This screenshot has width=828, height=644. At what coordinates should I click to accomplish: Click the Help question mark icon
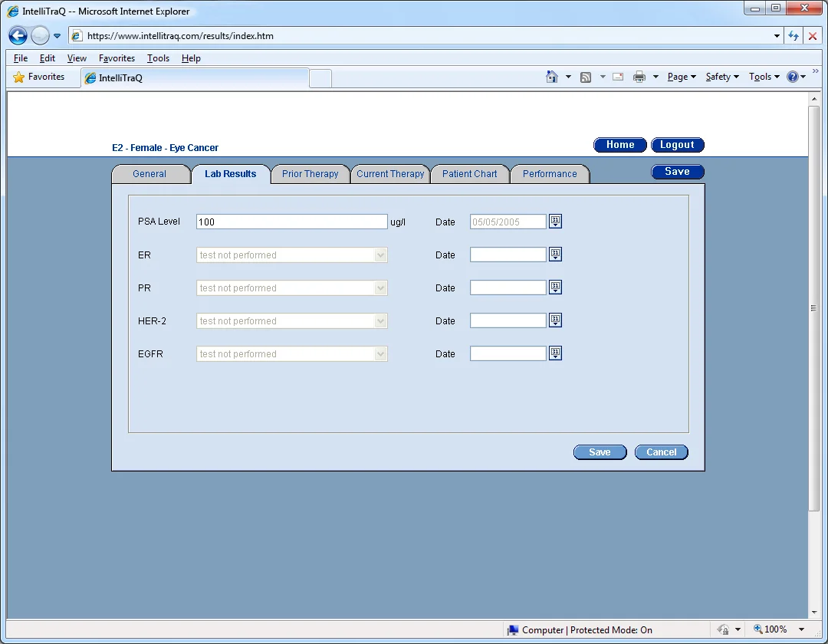pos(792,77)
